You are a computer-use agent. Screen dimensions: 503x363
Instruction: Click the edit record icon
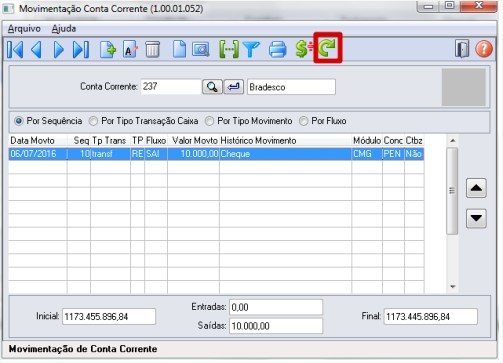pos(130,50)
